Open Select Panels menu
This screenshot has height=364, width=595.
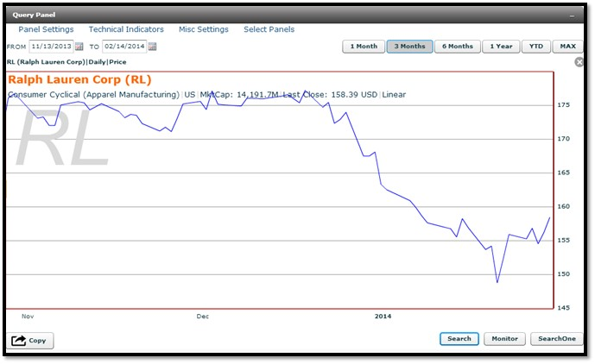[x=269, y=29]
